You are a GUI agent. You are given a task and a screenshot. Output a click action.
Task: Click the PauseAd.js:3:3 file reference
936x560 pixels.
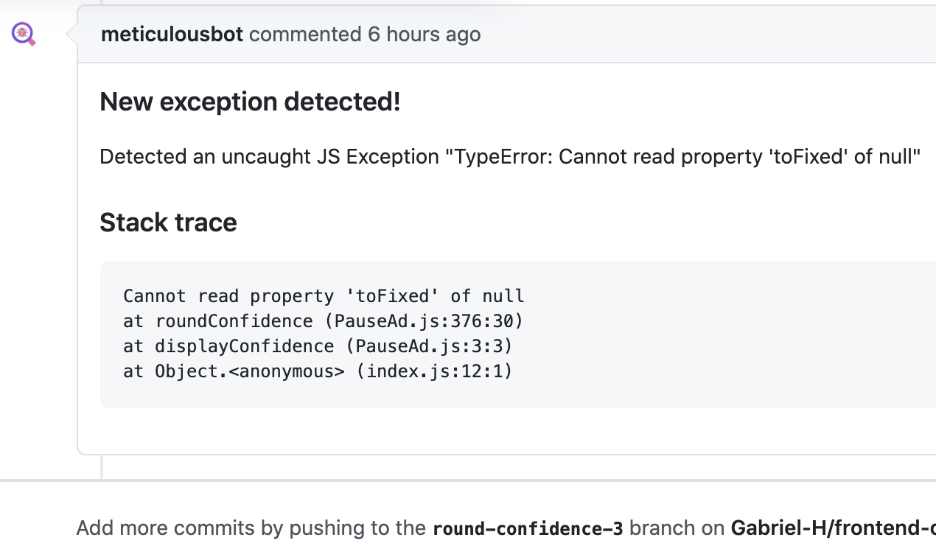[x=433, y=346]
